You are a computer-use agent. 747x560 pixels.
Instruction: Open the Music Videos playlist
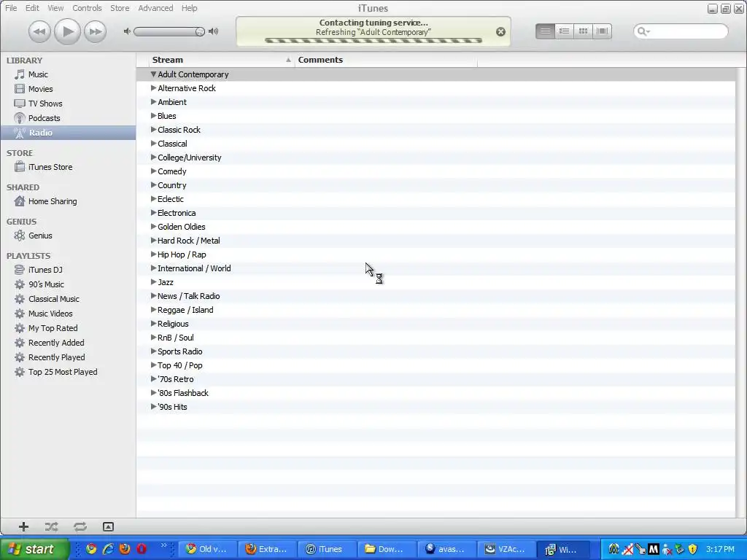(68, 314)
